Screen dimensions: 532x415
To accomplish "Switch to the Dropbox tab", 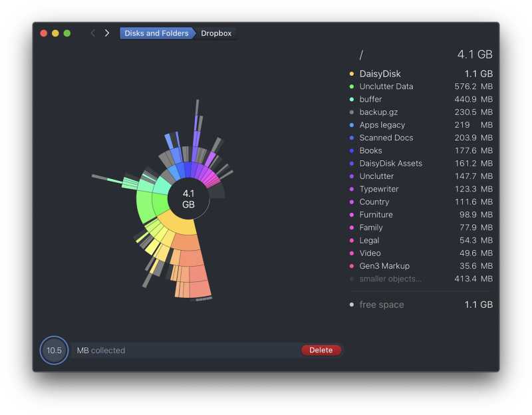I will coord(215,33).
